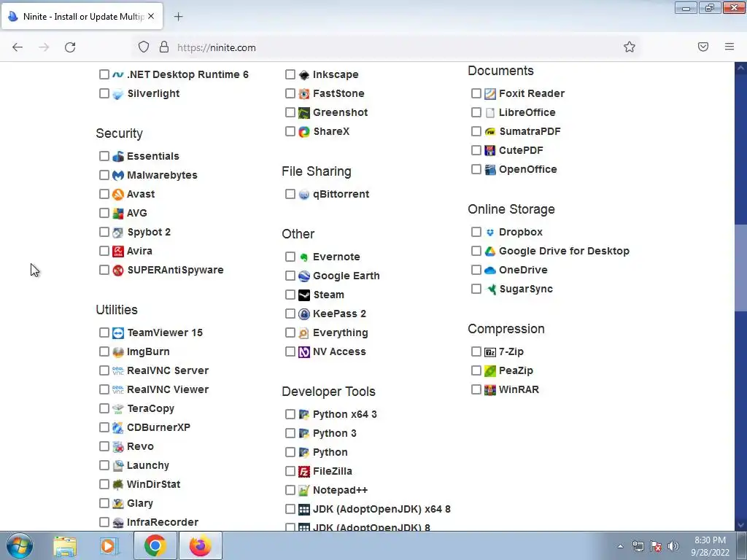Select the LibreOffice checkbox
The image size is (747, 560).
[476, 112]
